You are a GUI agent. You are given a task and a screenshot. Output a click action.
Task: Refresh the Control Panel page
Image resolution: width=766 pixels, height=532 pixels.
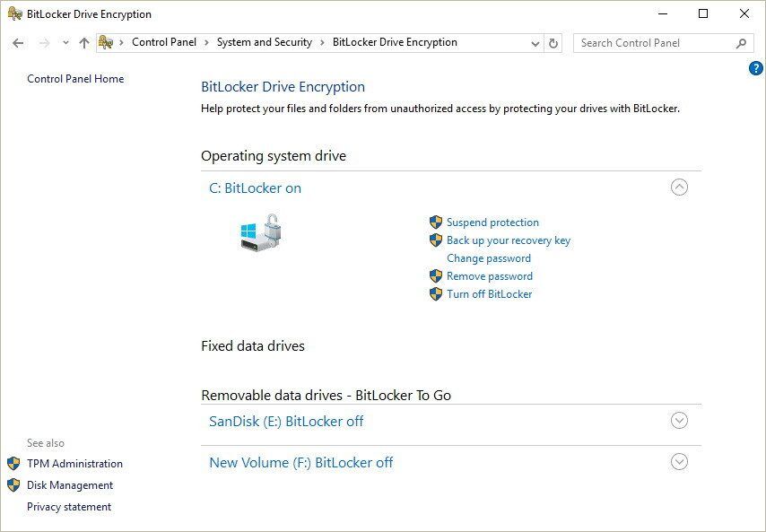(x=553, y=43)
